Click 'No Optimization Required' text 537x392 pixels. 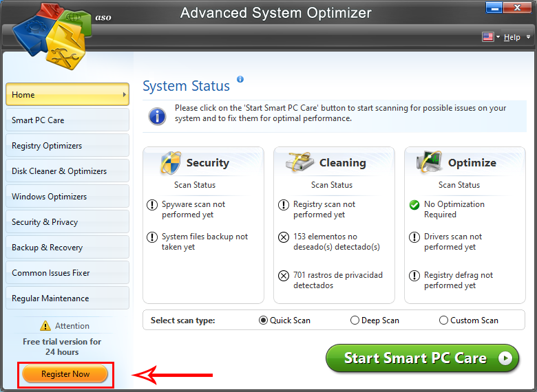click(454, 209)
